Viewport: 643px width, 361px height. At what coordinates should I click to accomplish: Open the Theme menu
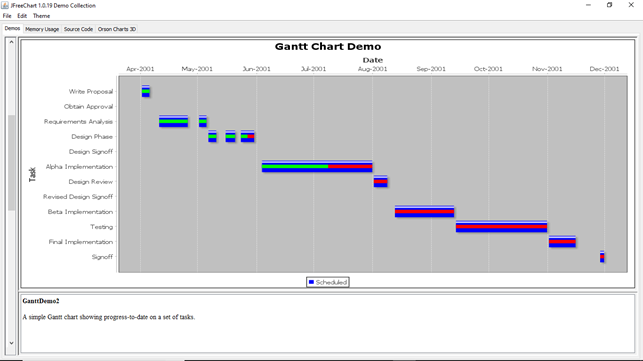click(x=41, y=16)
